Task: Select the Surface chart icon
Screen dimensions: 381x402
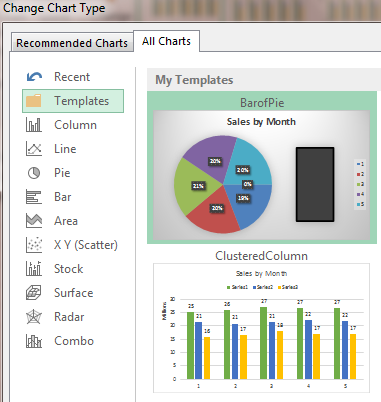Action: pos(34,293)
